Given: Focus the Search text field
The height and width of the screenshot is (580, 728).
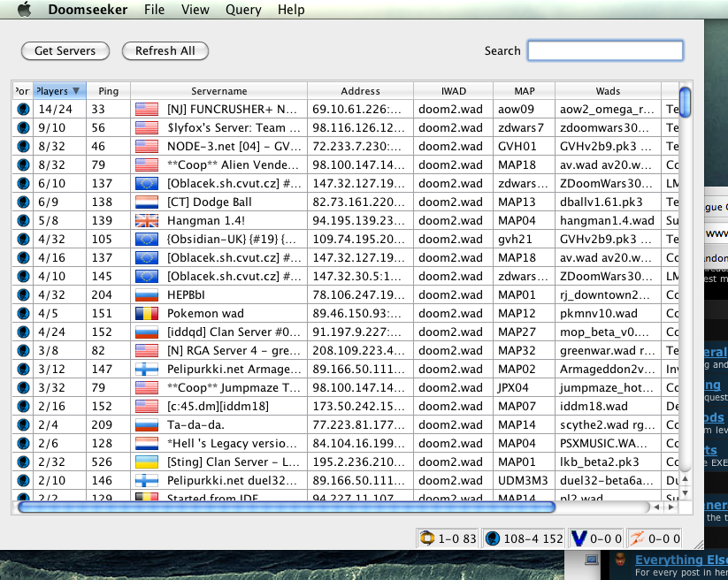Looking at the screenshot, I should [605, 50].
